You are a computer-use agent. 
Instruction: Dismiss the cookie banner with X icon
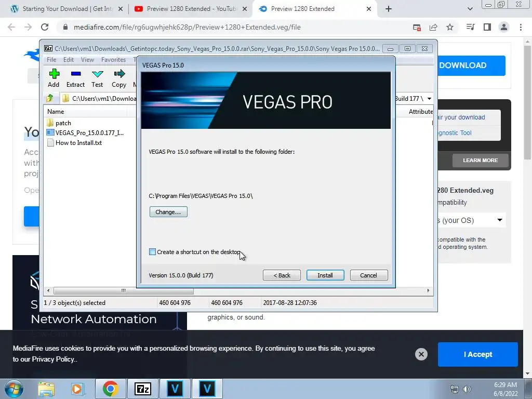(421, 354)
